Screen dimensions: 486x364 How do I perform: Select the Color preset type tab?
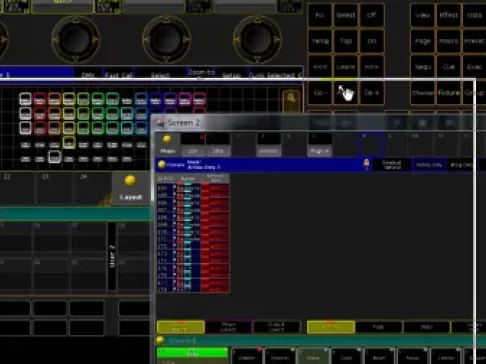pyautogui.click(x=346, y=357)
